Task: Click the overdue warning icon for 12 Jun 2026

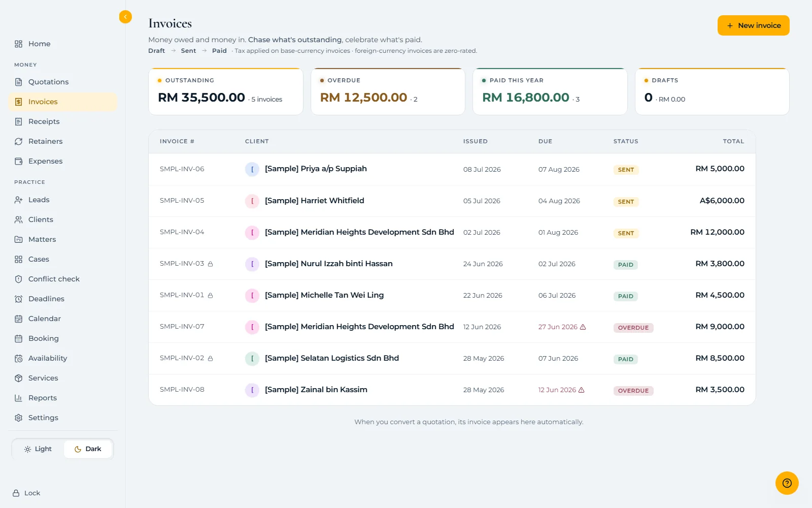Action: (x=582, y=390)
